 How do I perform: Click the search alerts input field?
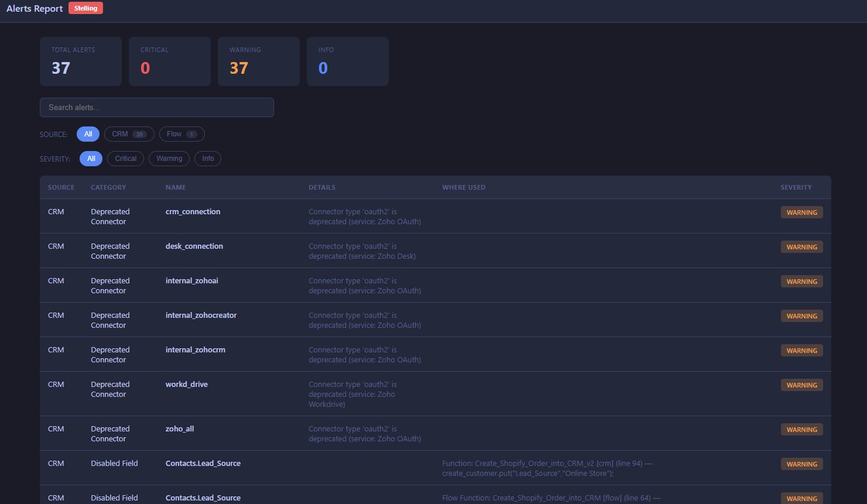point(157,107)
